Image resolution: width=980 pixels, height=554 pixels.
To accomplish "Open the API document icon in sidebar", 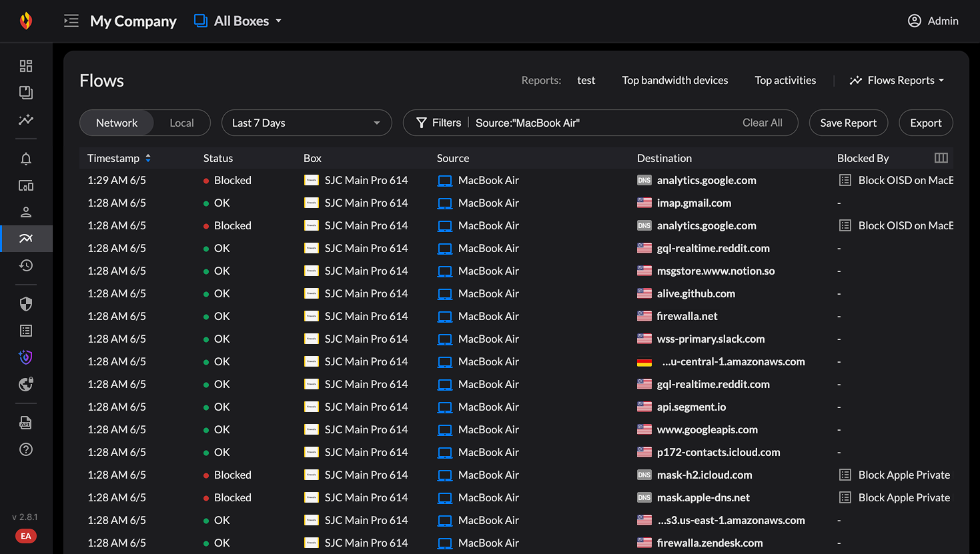I will (x=26, y=423).
